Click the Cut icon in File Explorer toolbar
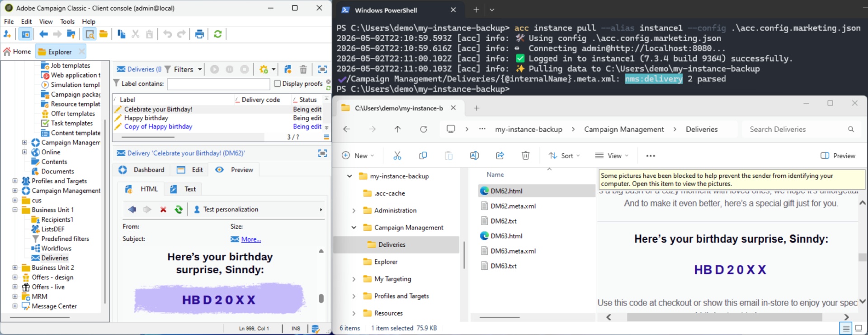This screenshot has width=868, height=335. (397, 156)
